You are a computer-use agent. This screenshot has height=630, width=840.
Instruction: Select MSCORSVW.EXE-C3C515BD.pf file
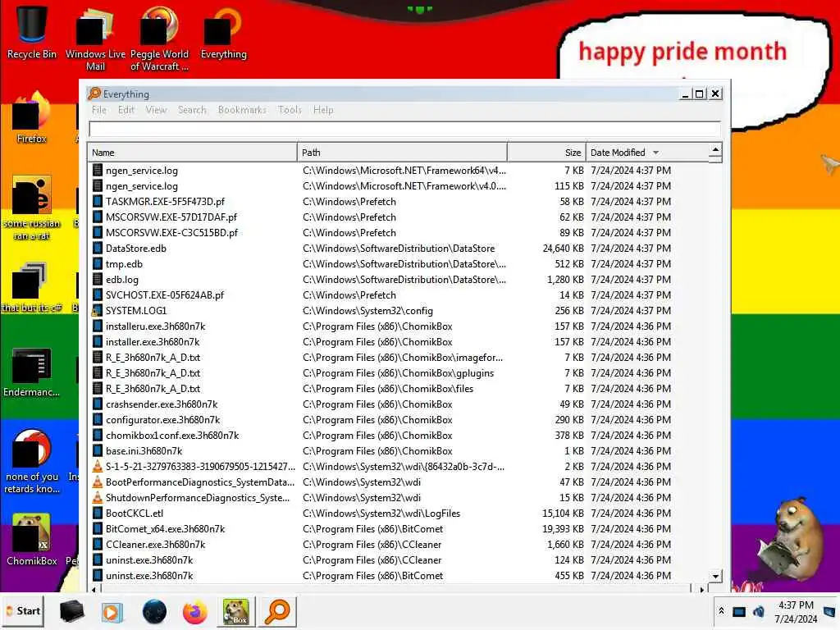(x=399, y=232)
